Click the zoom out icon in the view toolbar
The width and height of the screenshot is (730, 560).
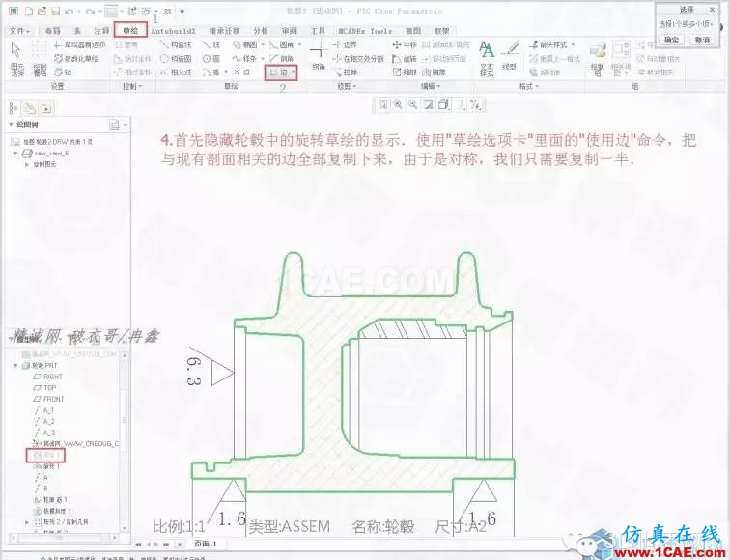coord(413,105)
